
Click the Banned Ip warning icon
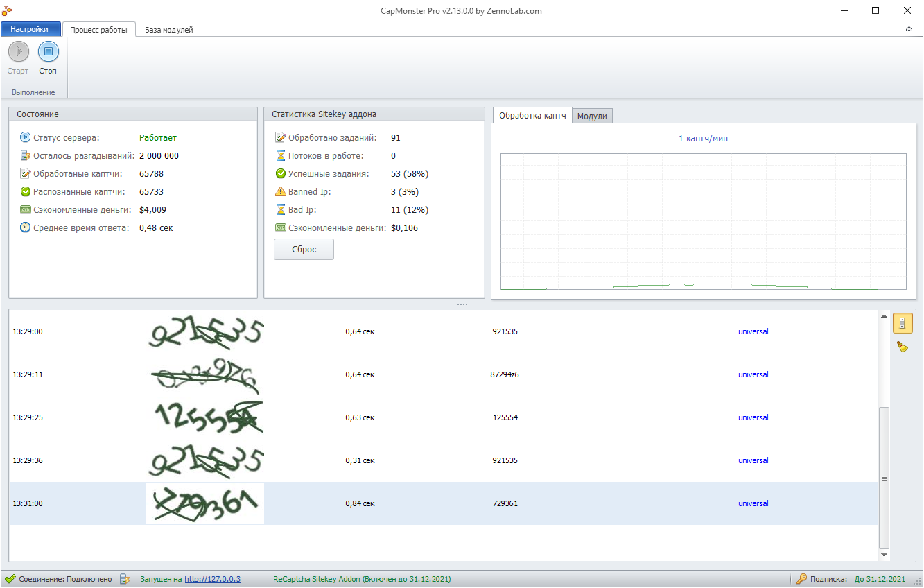[x=280, y=191]
